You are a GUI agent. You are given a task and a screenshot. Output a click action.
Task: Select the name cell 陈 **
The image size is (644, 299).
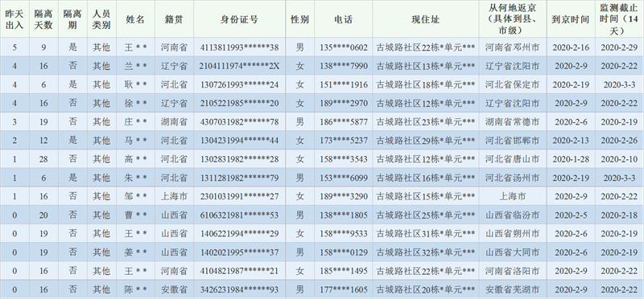(135, 289)
